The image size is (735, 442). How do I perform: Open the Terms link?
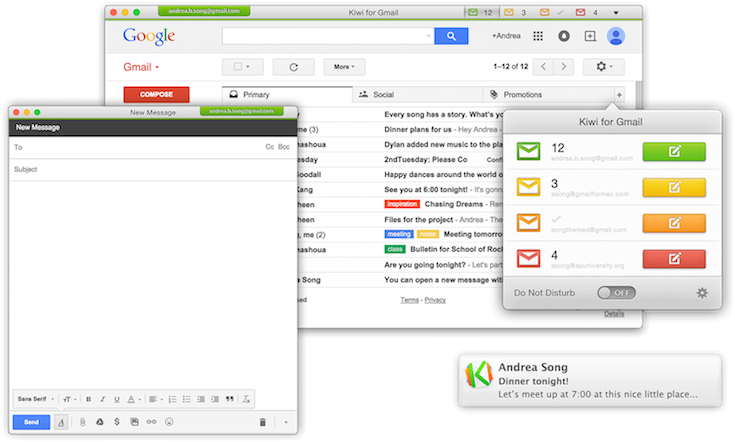click(x=409, y=300)
